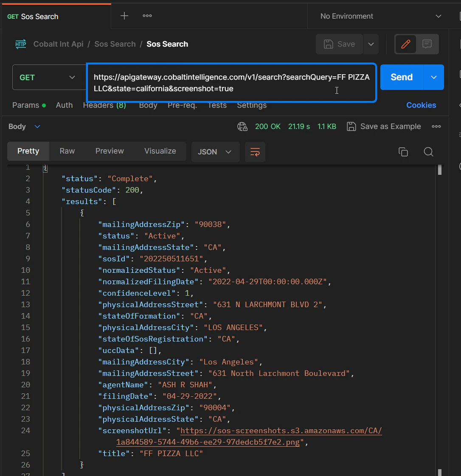Image resolution: width=461 pixels, height=476 pixels.
Task: Open a new request tab with the plus icon
Action: (x=124, y=16)
